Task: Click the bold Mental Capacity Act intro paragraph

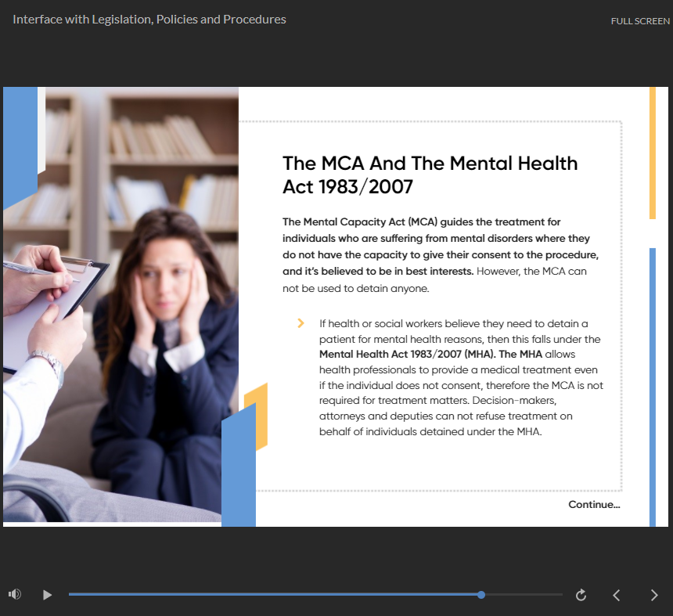Action: 441,247
